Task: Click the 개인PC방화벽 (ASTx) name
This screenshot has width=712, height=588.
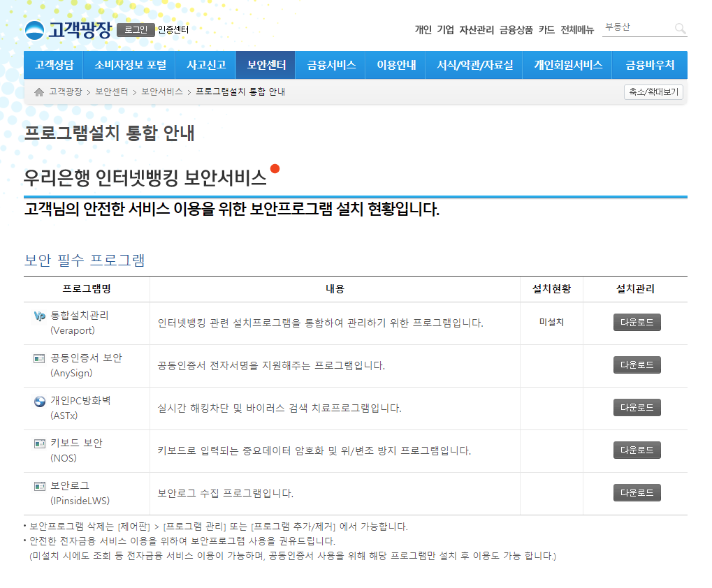Action: click(80, 408)
